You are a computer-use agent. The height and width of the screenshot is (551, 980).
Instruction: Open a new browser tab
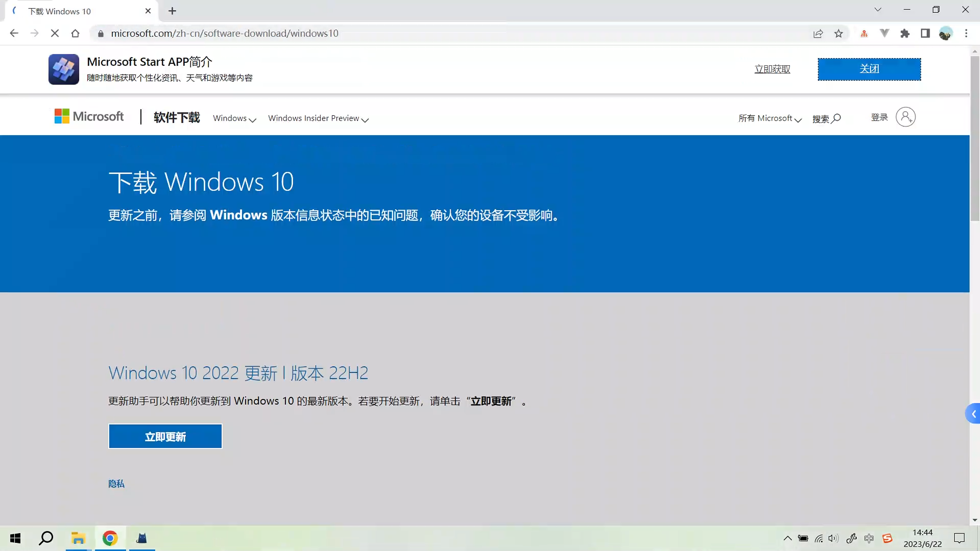[x=172, y=11]
